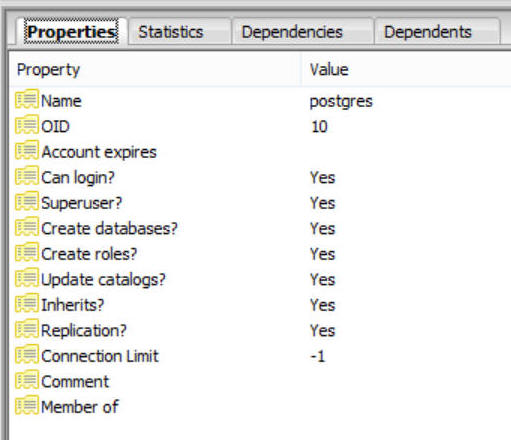Image resolution: width=511 pixels, height=440 pixels.
Task: Select the Comment property row
Action: click(260, 381)
